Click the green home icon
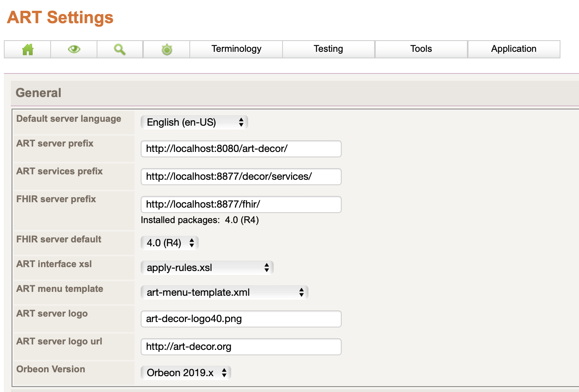 pos(27,49)
